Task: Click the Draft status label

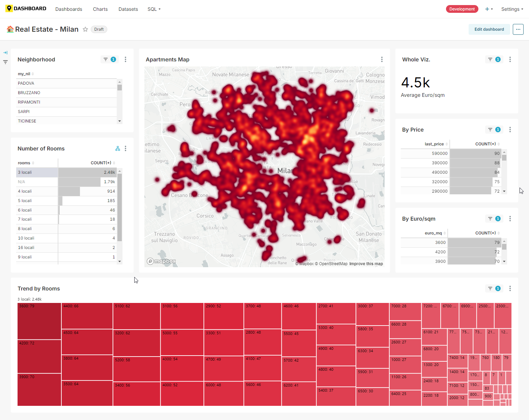Action: click(99, 29)
